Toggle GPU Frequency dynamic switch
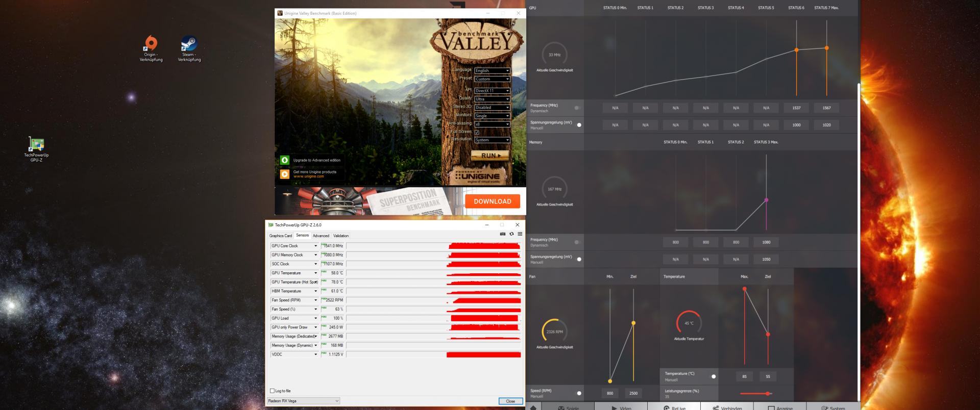This screenshot has width=980, height=410. tap(577, 108)
